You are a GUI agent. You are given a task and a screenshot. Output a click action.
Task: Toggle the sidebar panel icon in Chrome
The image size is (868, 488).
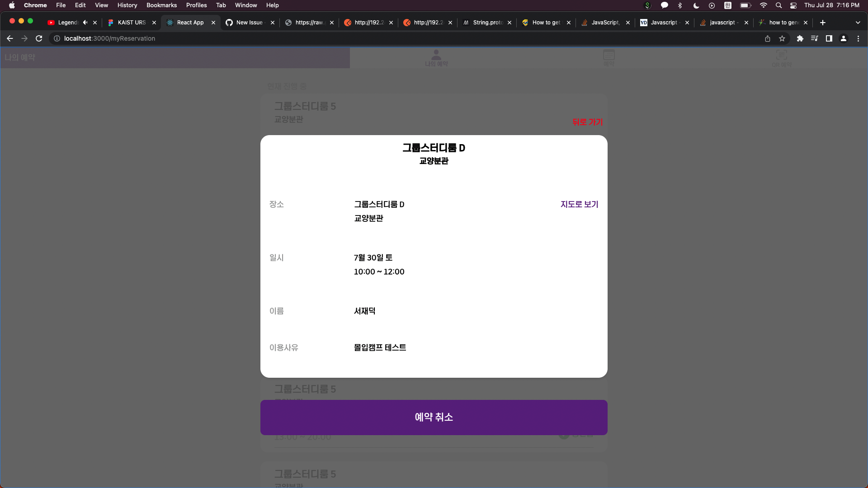pyautogui.click(x=829, y=38)
